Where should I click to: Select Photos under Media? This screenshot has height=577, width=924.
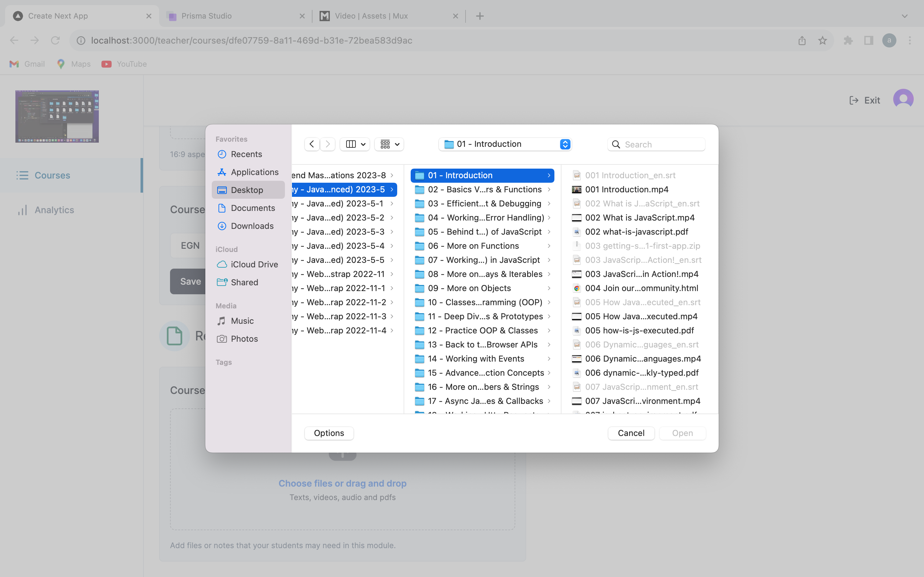tap(244, 339)
